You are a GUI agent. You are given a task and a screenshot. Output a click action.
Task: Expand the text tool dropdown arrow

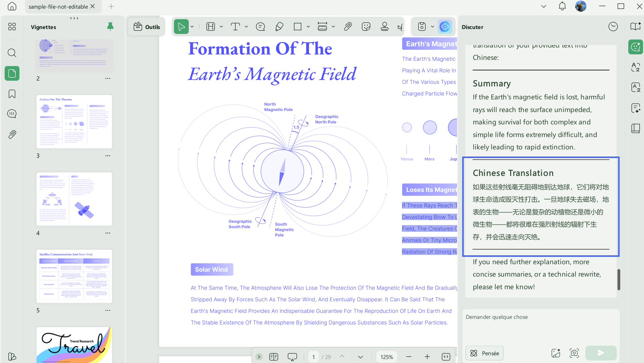246,27
